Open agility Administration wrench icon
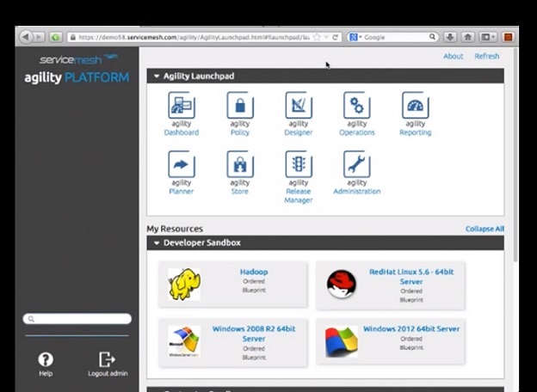This screenshot has width=537, height=392. pos(356,164)
